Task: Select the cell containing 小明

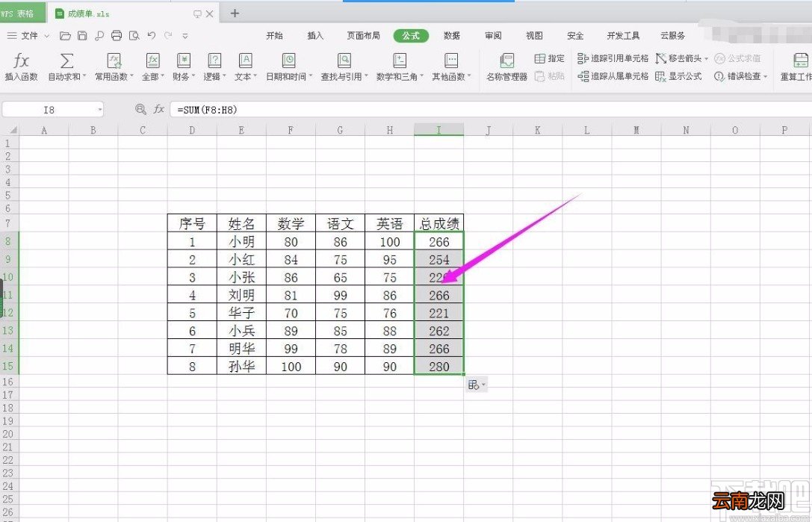Action: click(x=241, y=241)
